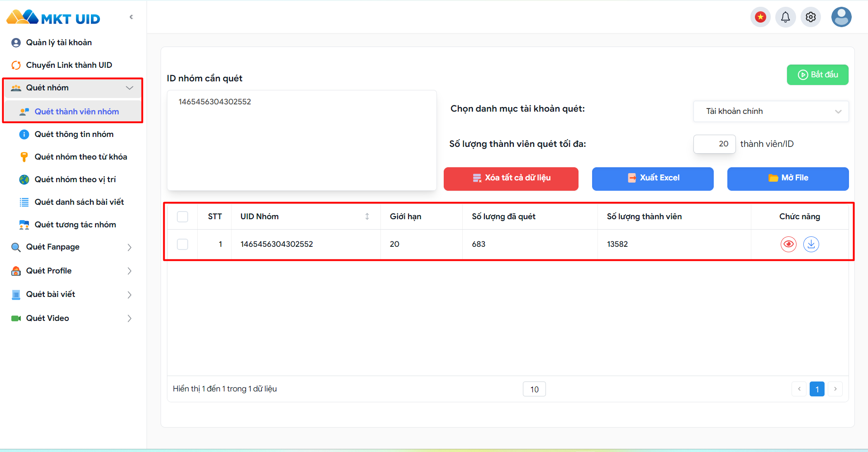Viewport: 868px width, 452px height.
Task: Expand the Quét Profile submenu arrow
Action: pyautogui.click(x=130, y=271)
